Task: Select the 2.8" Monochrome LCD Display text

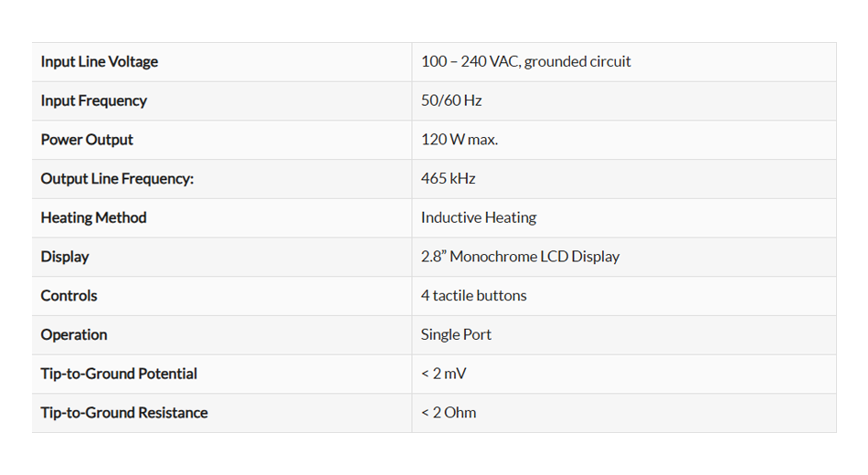Action: [x=520, y=257]
